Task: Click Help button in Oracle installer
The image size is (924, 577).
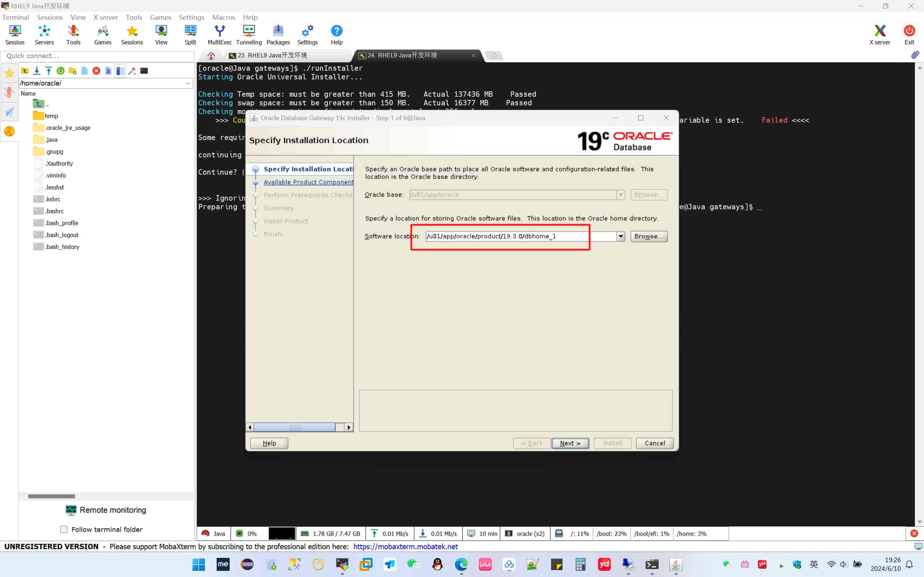Action: click(x=269, y=443)
